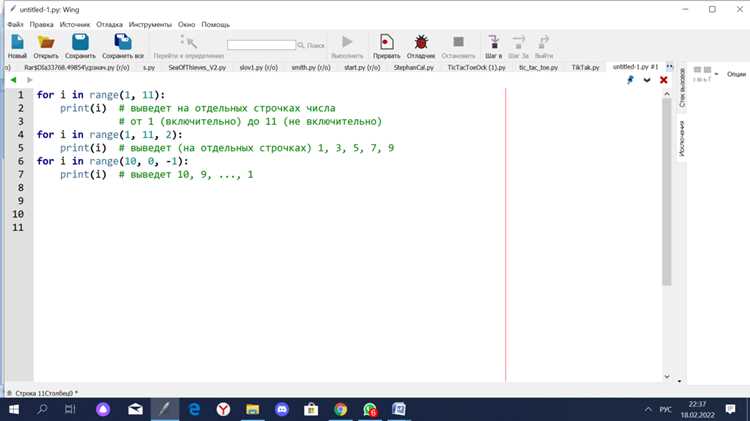Click the Прервать break icon
This screenshot has height=421, width=750.
tap(386, 43)
